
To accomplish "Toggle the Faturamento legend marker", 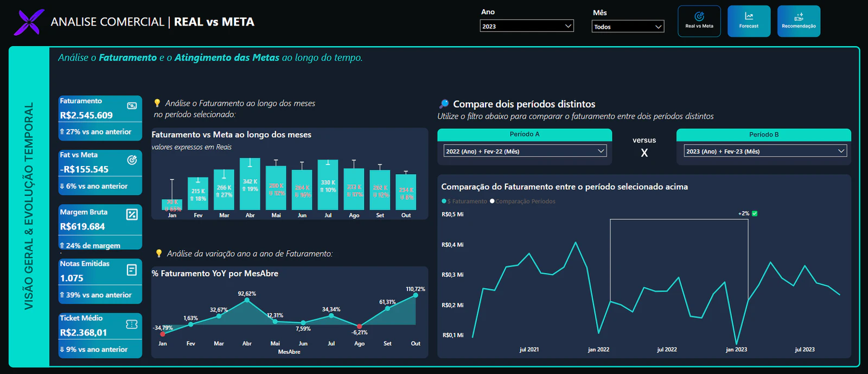I will click(x=444, y=201).
